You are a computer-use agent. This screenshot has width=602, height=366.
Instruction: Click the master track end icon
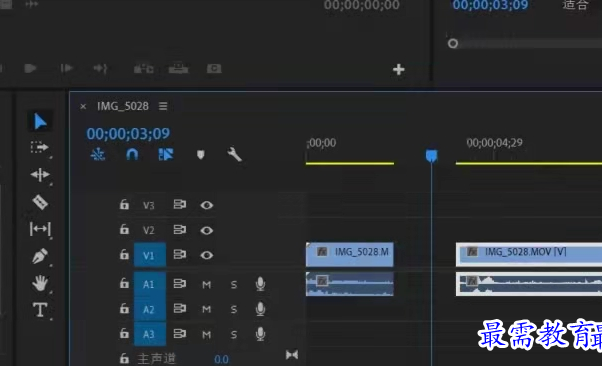tap(292, 354)
